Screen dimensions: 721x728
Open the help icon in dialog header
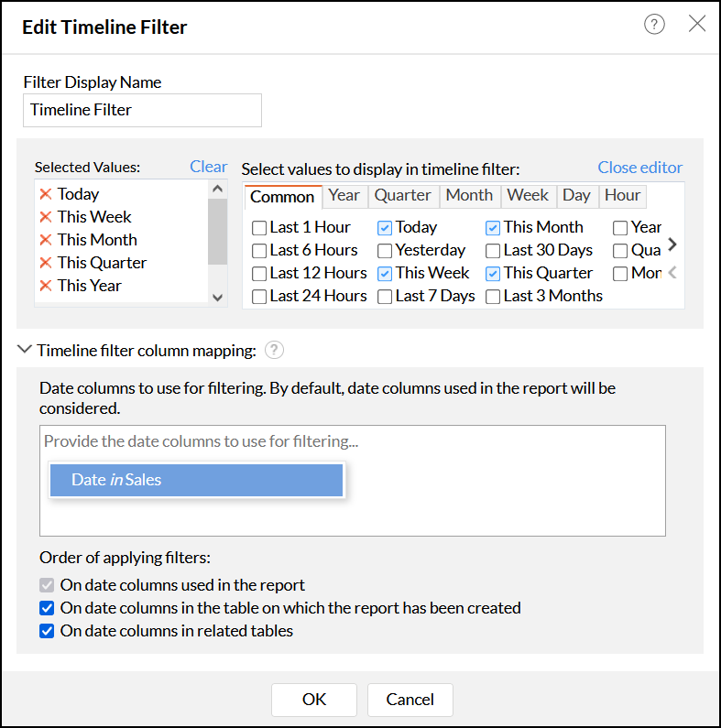point(654,24)
